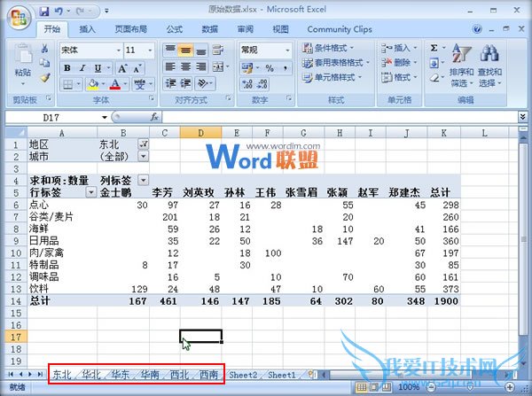Open 套用表格格式 table format menu

tap(335, 63)
